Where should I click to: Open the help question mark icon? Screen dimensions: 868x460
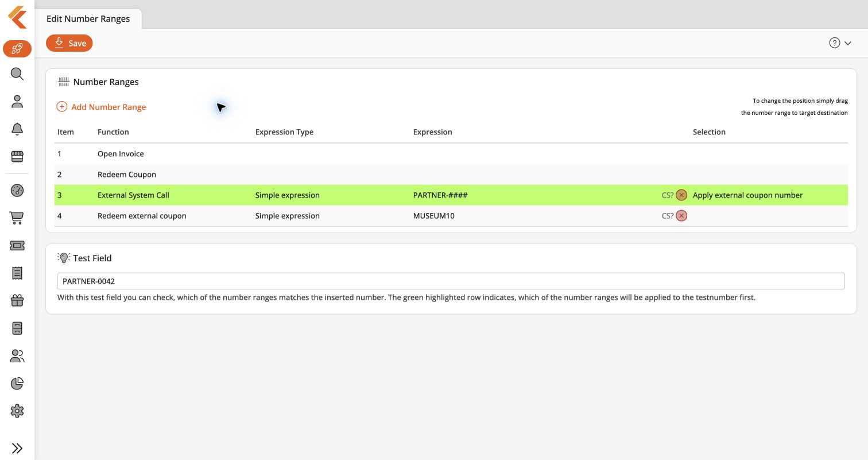835,43
